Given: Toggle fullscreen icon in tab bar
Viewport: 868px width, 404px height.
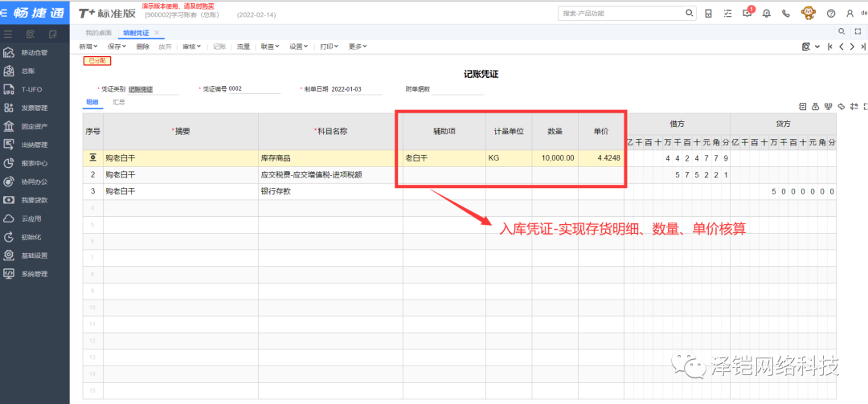Looking at the screenshot, I should pyautogui.click(x=858, y=31).
